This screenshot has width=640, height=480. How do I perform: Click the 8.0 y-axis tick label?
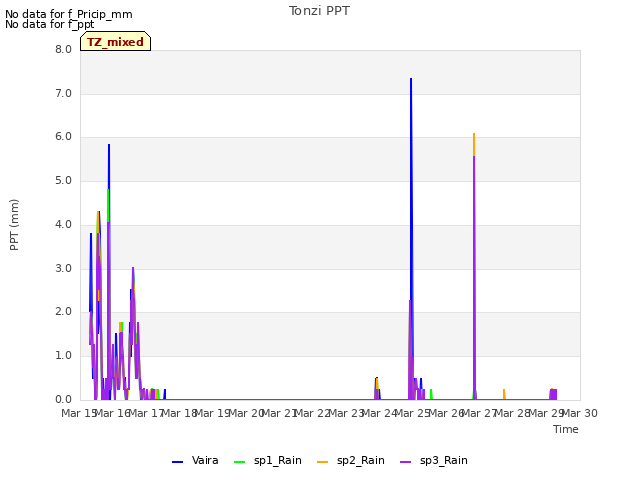[63, 49]
